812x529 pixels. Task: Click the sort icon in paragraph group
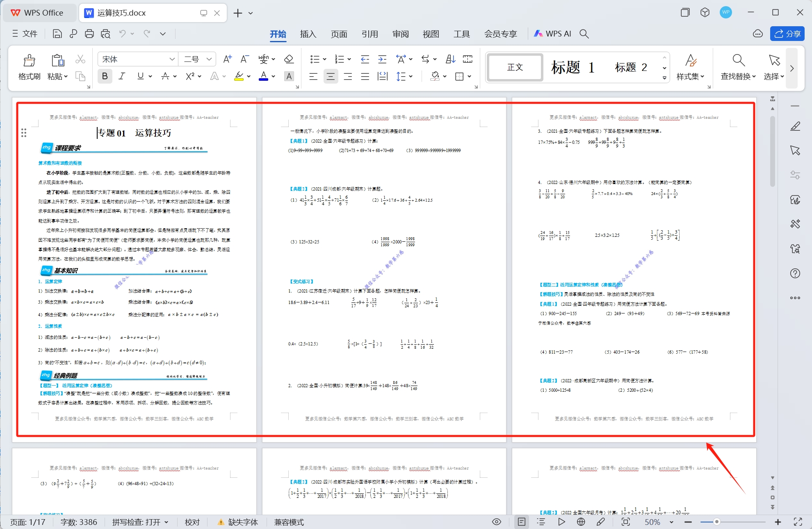click(x=450, y=59)
